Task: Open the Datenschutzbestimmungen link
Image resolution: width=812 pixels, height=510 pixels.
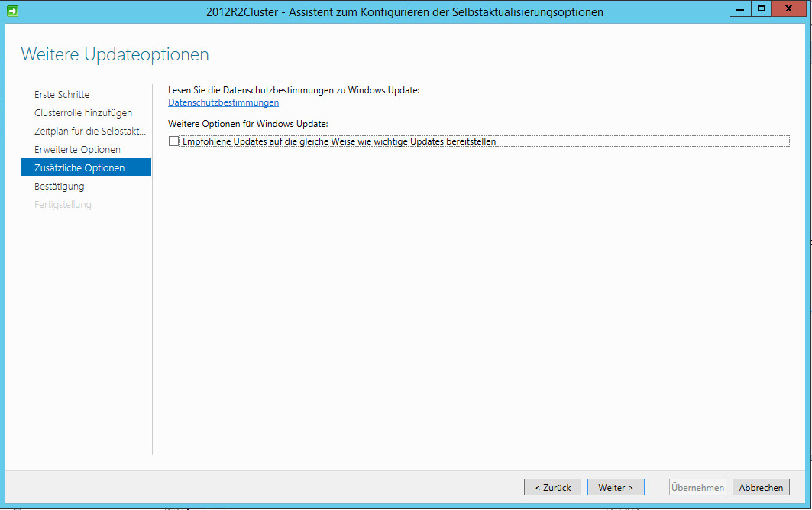Action: (223, 102)
